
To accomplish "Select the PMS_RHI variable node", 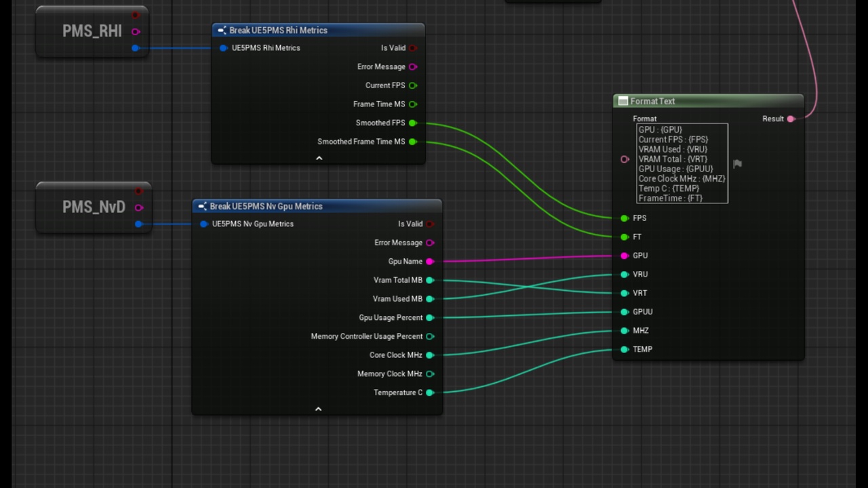I will tap(92, 31).
